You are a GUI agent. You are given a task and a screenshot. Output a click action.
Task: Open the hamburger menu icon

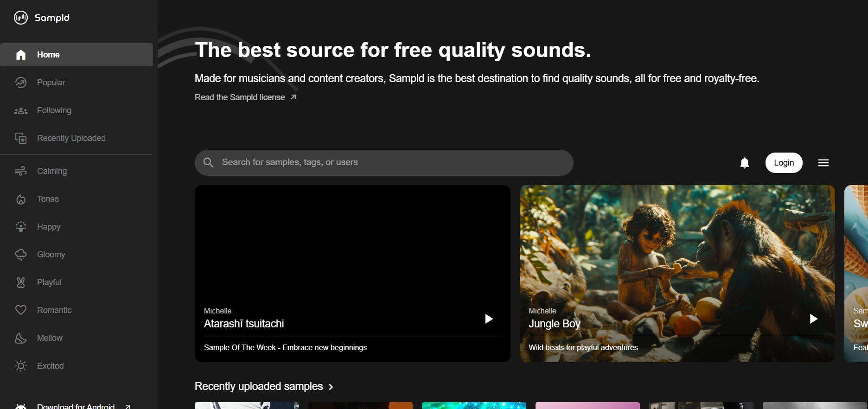(823, 163)
